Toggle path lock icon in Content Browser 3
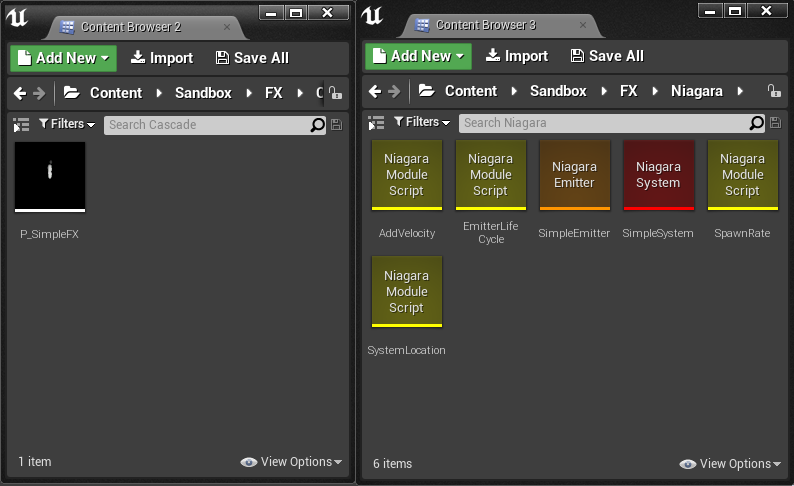 pyautogui.click(x=773, y=91)
